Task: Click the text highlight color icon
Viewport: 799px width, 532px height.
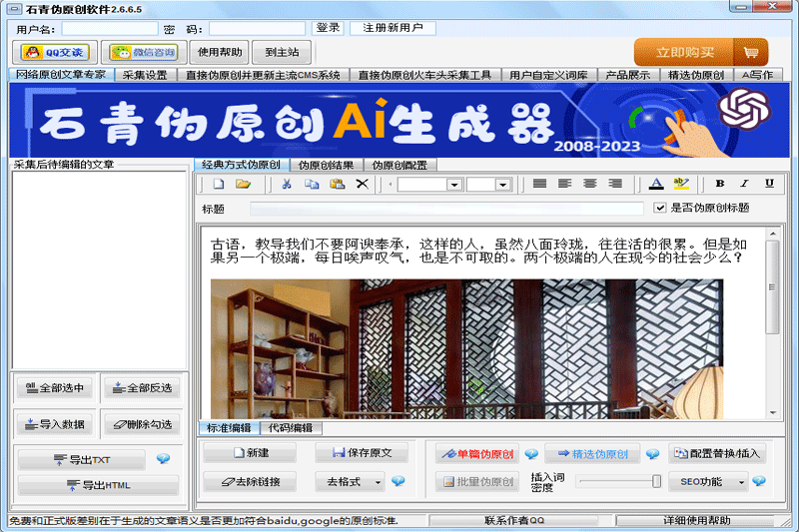Action: coord(681,184)
